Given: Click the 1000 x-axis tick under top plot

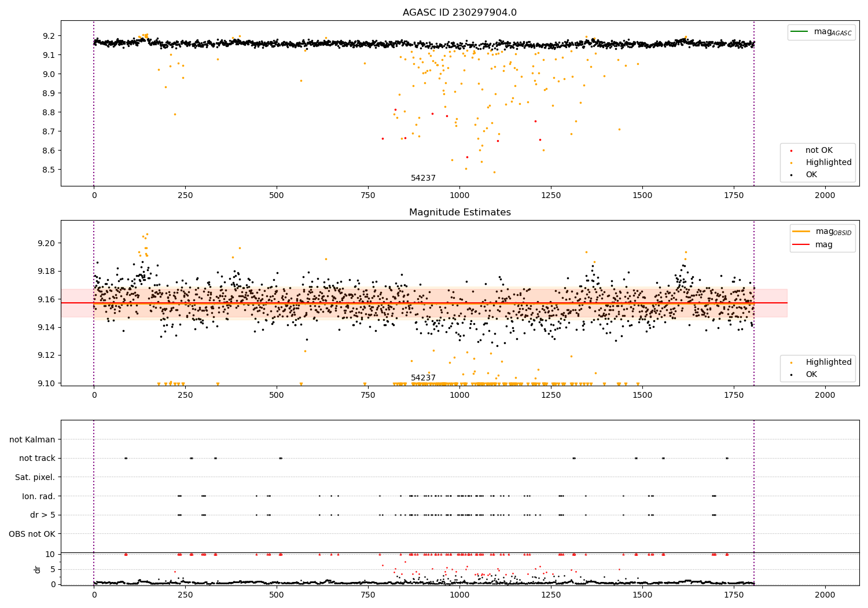Looking at the screenshot, I should 459,196.
